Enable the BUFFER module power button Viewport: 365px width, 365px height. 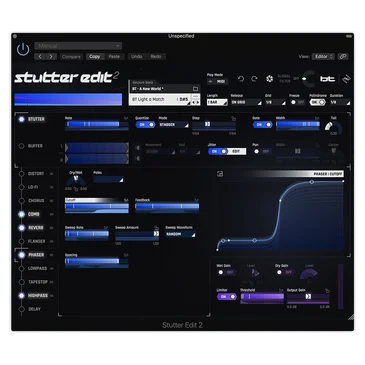coord(22,146)
